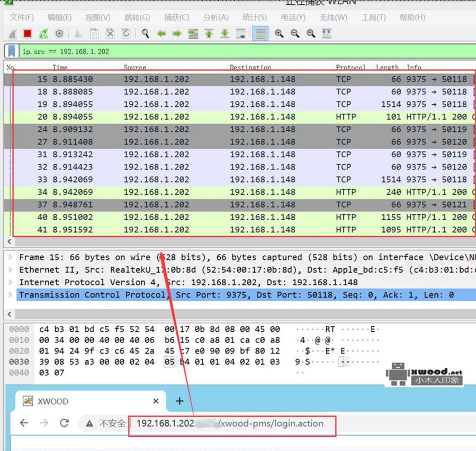Zoom in the packet text
The width and height of the screenshot is (476, 451).
(279, 34)
